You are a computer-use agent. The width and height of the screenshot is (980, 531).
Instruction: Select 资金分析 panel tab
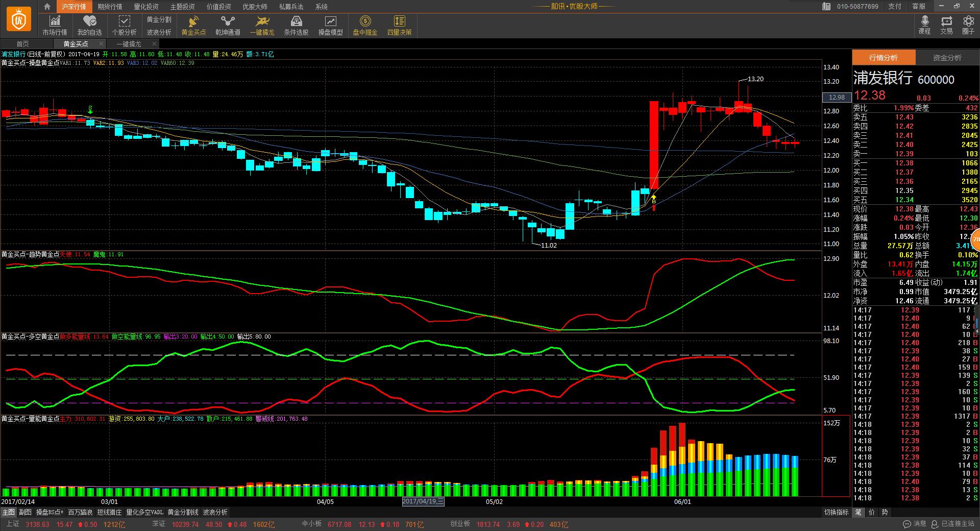pos(947,58)
